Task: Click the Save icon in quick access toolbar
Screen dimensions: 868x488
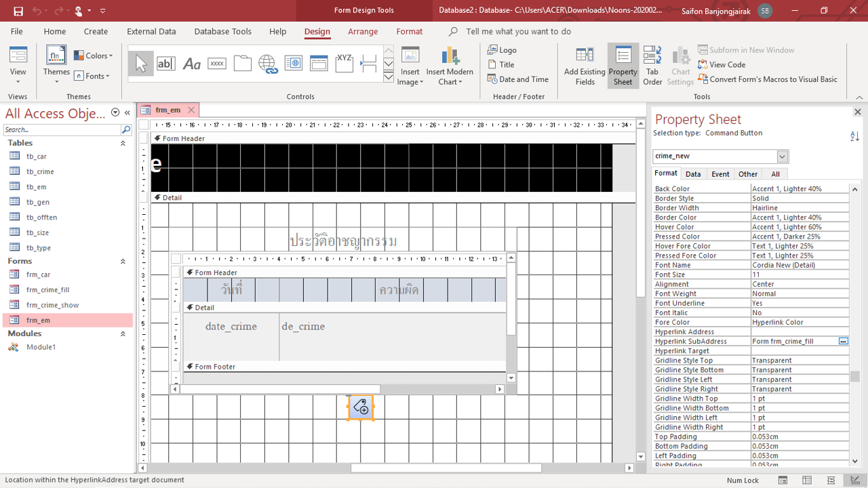Action: (x=18, y=11)
